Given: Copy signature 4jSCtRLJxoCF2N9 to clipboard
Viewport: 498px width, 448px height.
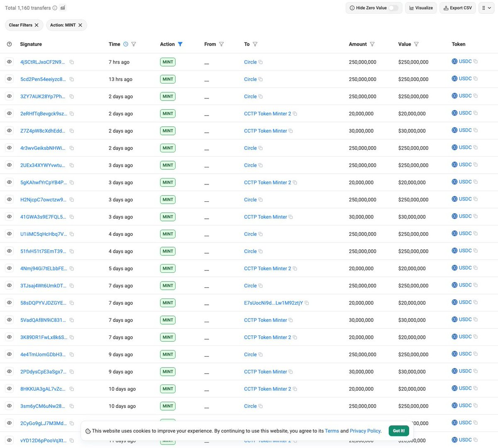Looking at the screenshot, I should [72, 62].
